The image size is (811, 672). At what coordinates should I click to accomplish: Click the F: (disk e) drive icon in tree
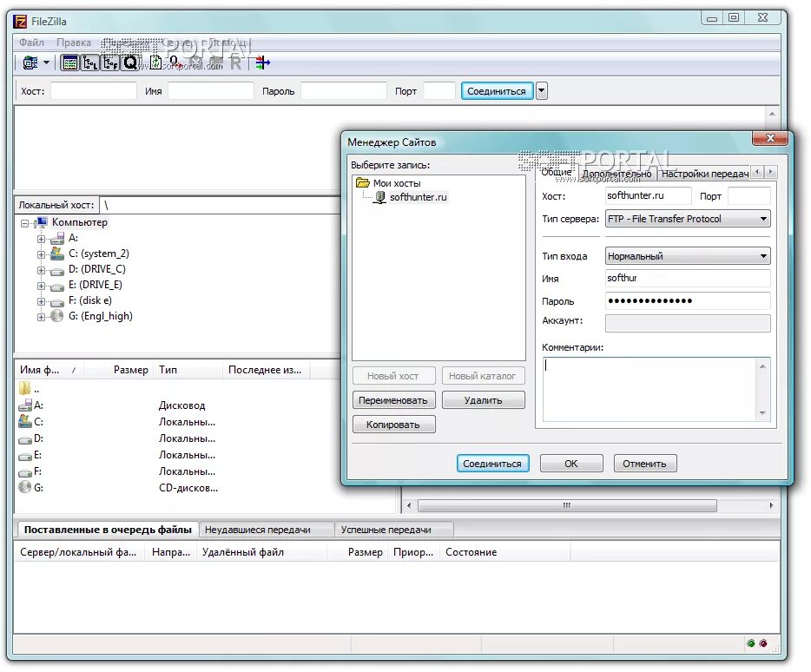57,301
